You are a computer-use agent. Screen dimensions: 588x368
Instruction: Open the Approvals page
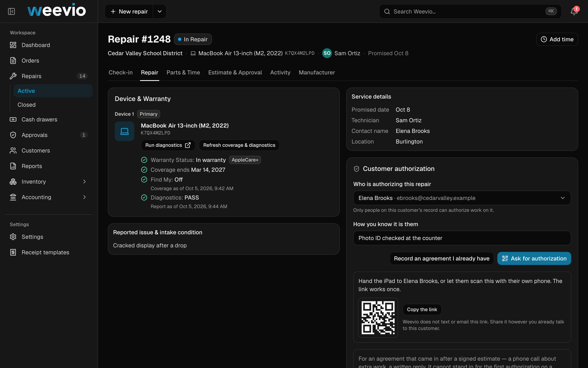(x=49, y=135)
